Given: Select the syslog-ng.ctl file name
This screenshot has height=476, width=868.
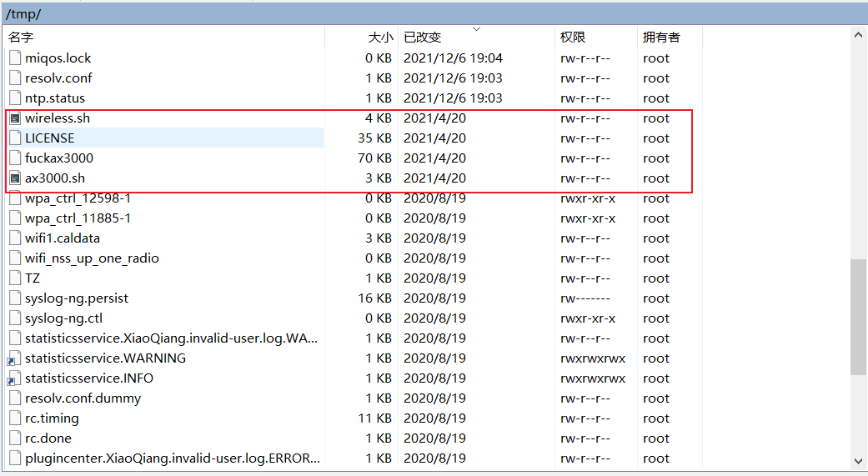Looking at the screenshot, I should point(63,318).
